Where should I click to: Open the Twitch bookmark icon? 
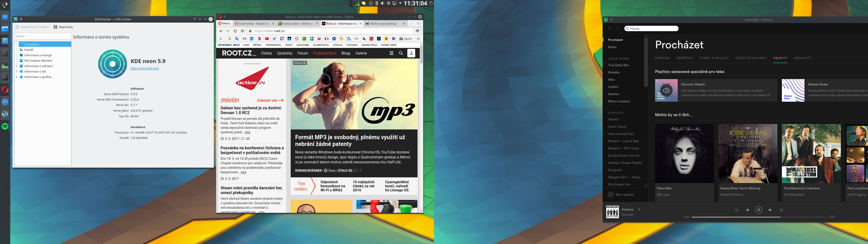(282, 39)
